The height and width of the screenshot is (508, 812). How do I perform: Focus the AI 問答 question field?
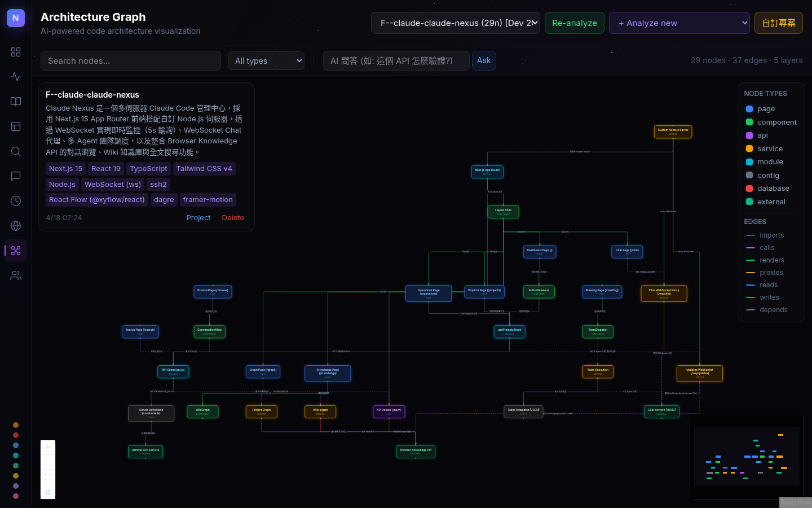[x=396, y=61]
